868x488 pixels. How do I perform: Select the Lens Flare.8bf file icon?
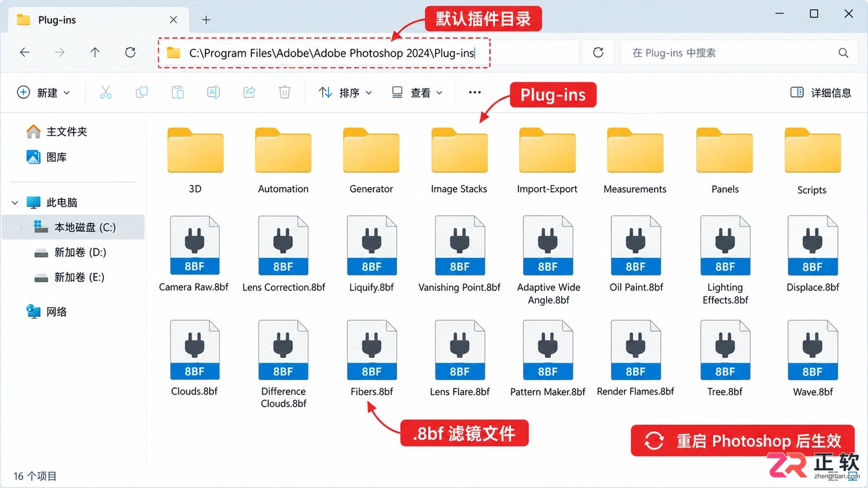click(459, 350)
